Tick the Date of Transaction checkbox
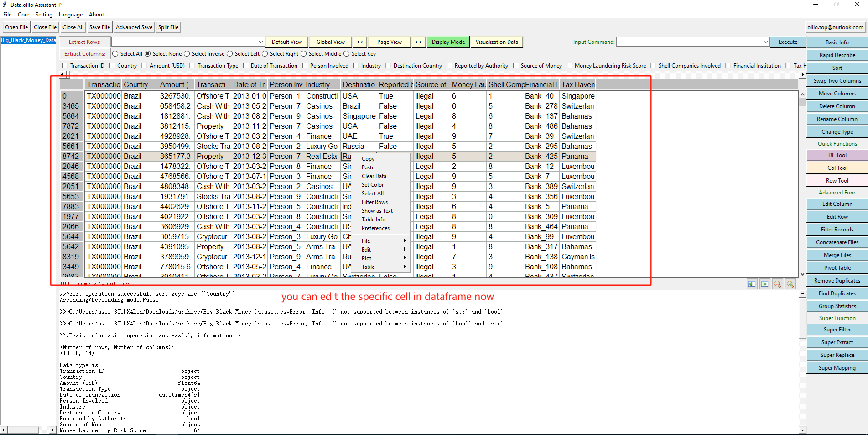The width and height of the screenshot is (868, 435). click(245, 65)
